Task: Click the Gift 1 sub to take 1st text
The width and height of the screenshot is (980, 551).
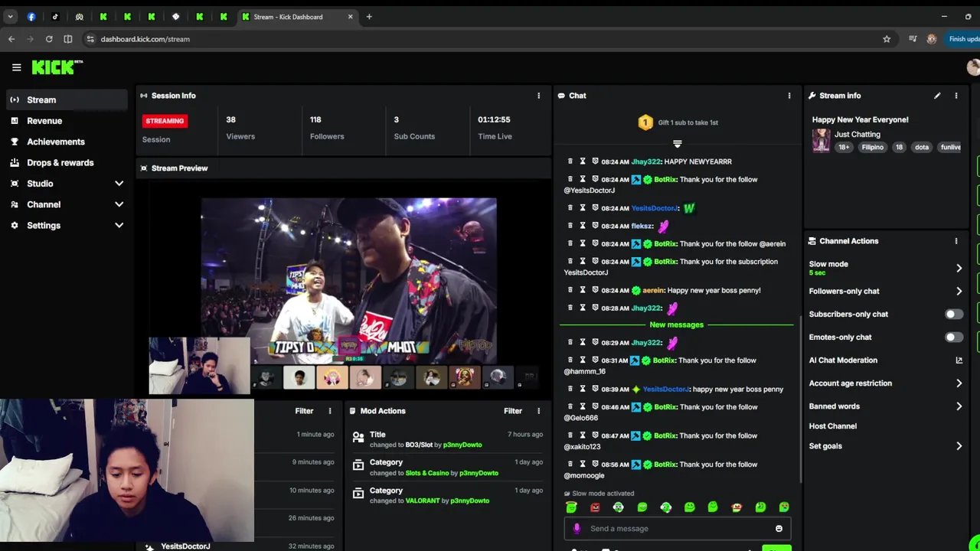Action: [x=688, y=122]
